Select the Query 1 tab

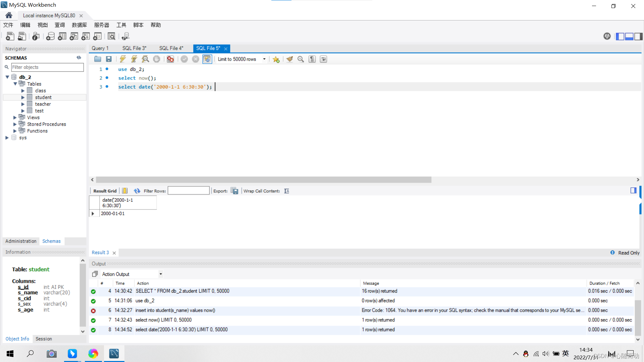[x=100, y=48]
